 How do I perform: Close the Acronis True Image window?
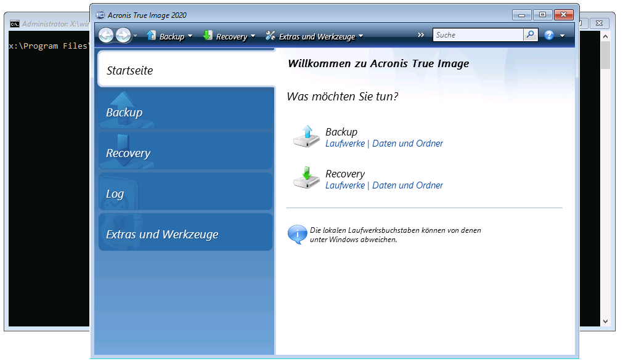(x=563, y=15)
